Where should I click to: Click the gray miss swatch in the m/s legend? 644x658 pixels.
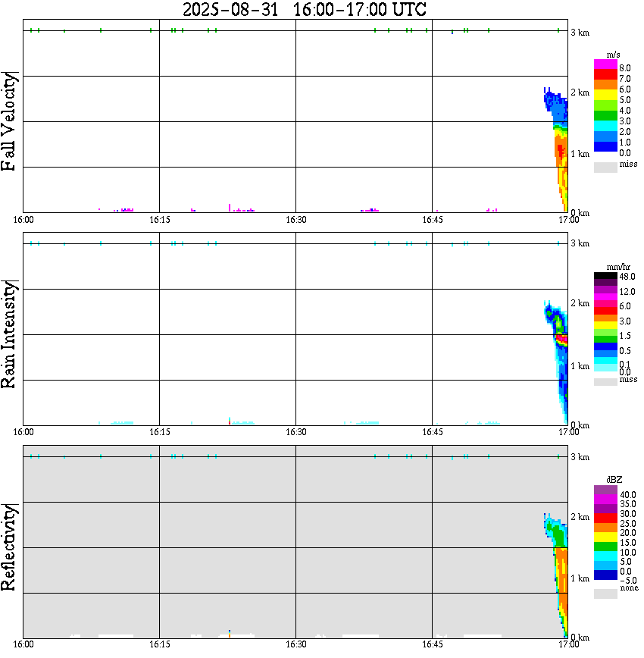(605, 168)
